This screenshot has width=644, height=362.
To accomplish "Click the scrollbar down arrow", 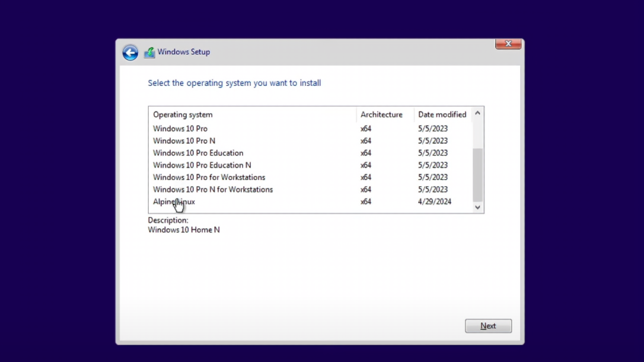I will point(477,207).
